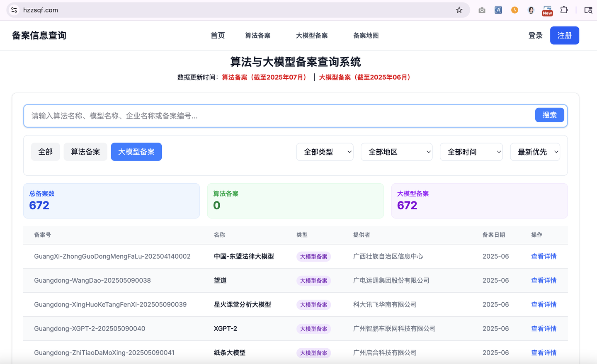This screenshot has width=597, height=364.
Task: Click heading 算法与大模型备案查询系统
Action: [x=296, y=62]
